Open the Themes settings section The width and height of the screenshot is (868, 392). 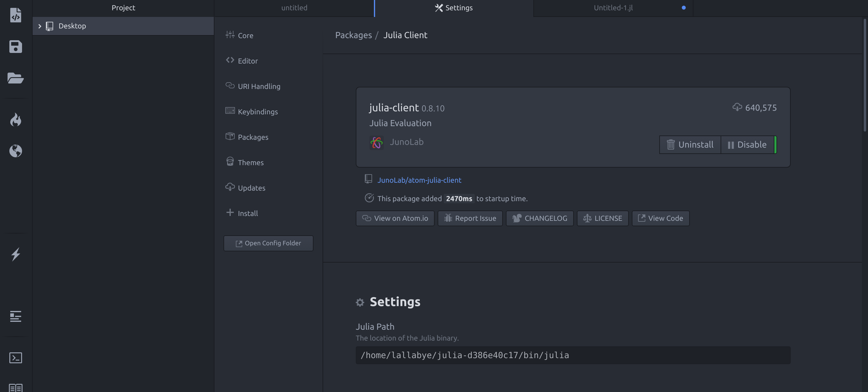[250, 163]
